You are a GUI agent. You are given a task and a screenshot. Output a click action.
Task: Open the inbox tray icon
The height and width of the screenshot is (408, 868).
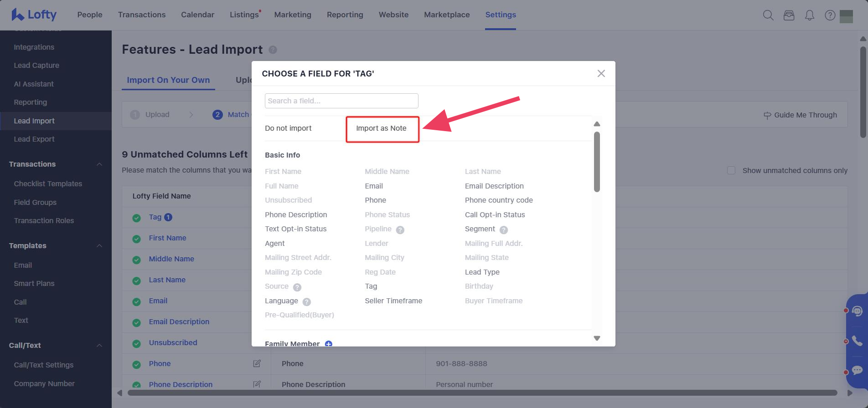click(x=789, y=15)
